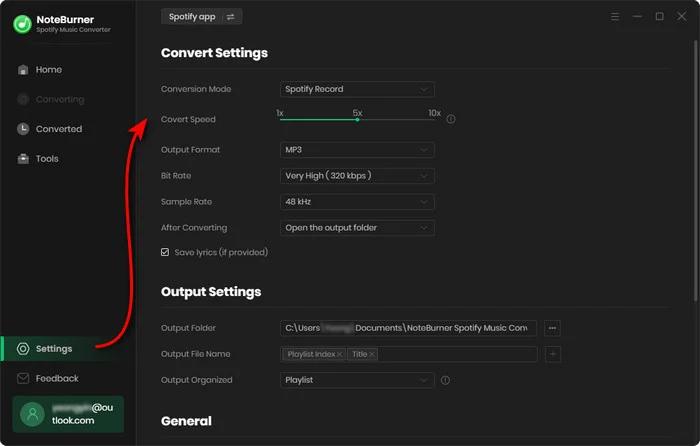Switch source using Spotify app button
700x446 pixels.
[x=201, y=17]
